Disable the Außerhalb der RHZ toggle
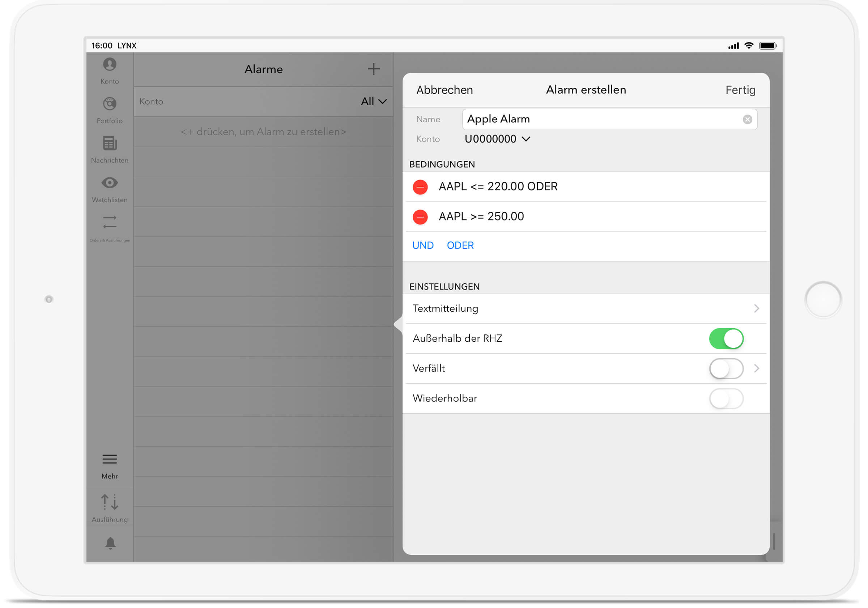 (x=726, y=338)
